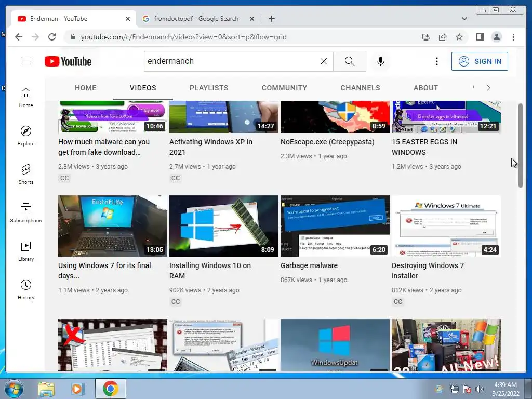Show more channel tabs with the right chevron
This screenshot has width=532, height=399.
coord(488,88)
